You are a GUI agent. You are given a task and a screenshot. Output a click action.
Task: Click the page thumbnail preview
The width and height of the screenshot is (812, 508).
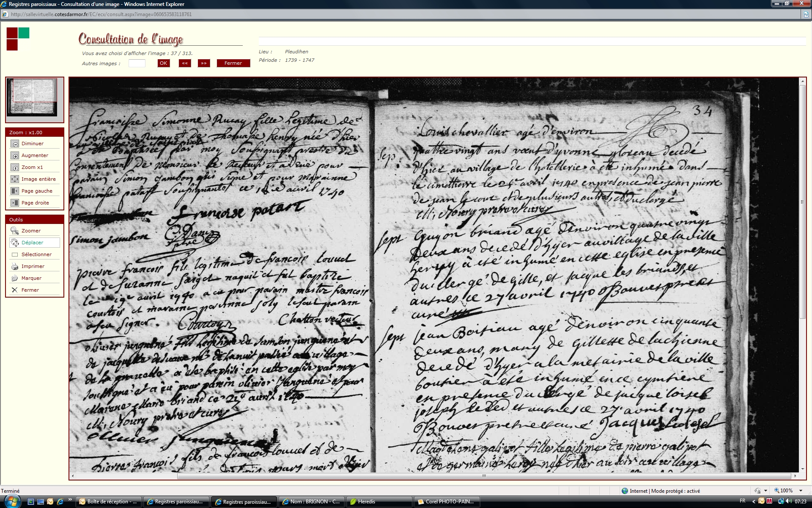coord(32,97)
